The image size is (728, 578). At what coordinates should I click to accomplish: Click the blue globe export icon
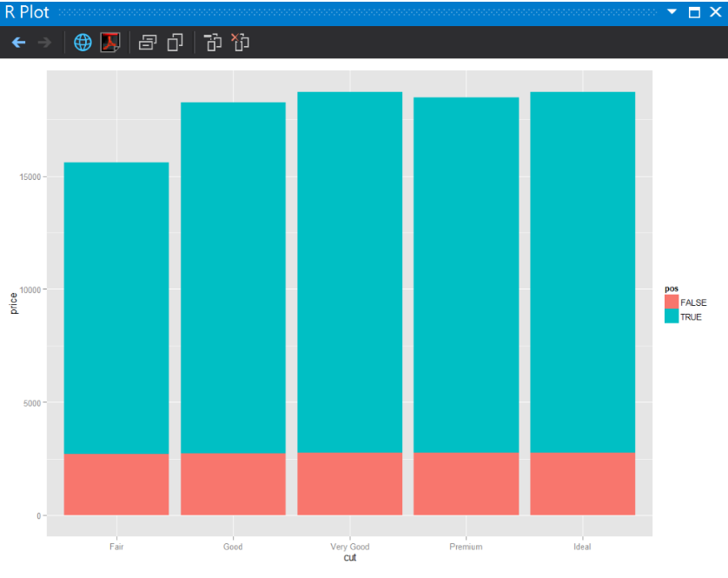pyautogui.click(x=83, y=43)
